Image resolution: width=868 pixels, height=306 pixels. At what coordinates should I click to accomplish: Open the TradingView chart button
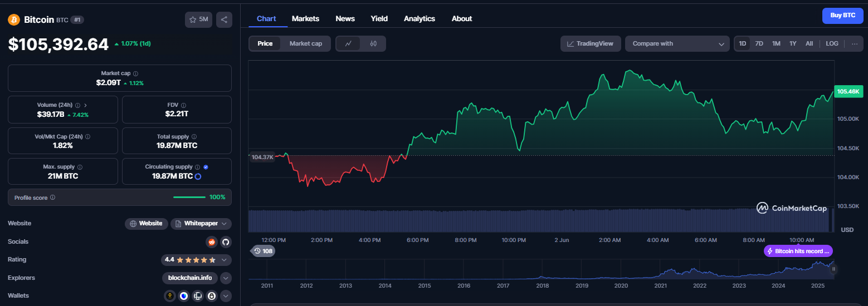(x=591, y=43)
